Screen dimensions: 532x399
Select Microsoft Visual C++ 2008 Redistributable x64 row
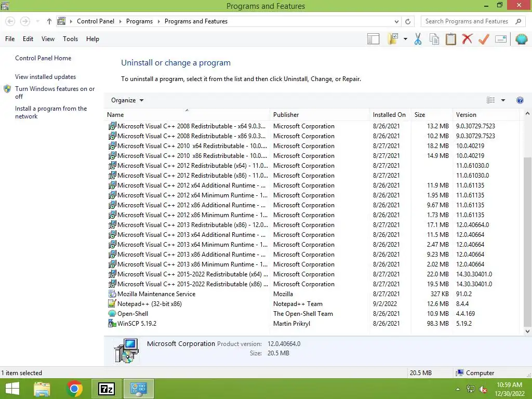pyautogui.click(x=312, y=126)
